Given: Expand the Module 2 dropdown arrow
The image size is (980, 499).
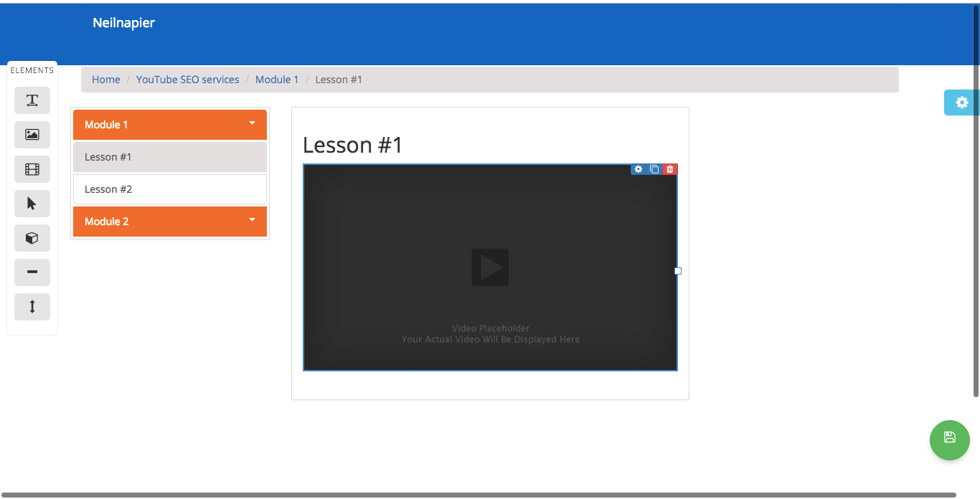Looking at the screenshot, I should 252,220.
